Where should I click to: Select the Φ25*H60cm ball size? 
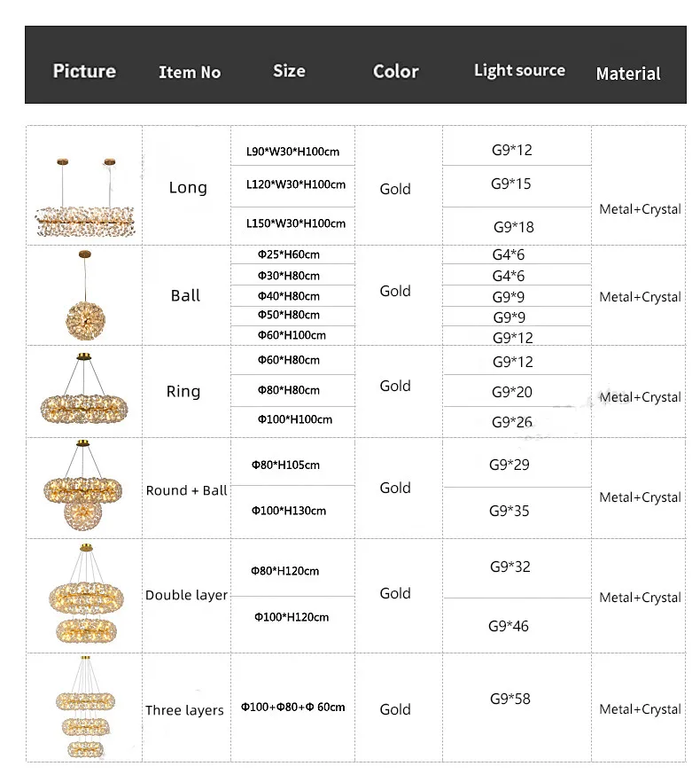coord(289,254)
